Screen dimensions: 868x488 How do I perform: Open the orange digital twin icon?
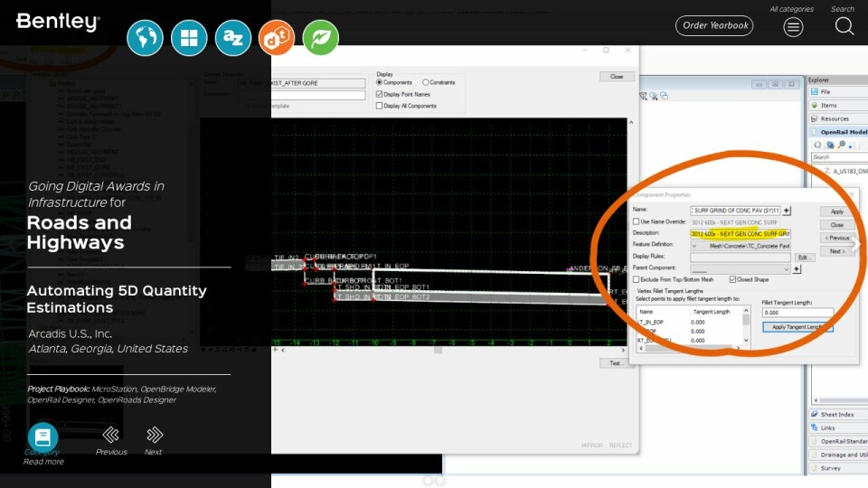[277, 38]
